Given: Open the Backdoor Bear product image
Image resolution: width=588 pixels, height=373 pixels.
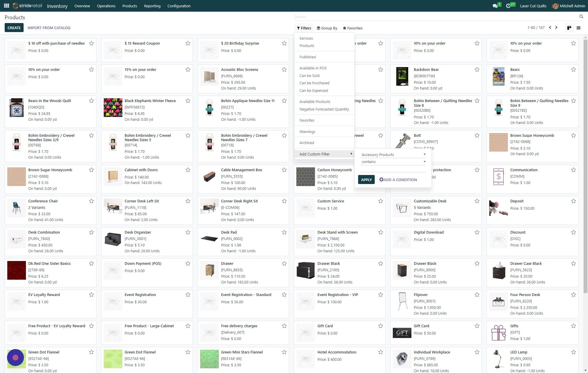Looking at the screenshot, I should 402,76.
